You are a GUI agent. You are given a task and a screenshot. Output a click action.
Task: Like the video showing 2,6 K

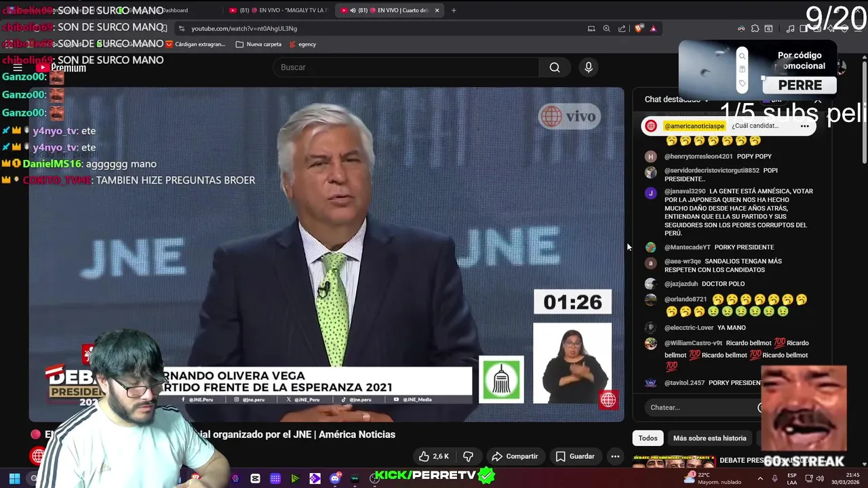(433, 456)
